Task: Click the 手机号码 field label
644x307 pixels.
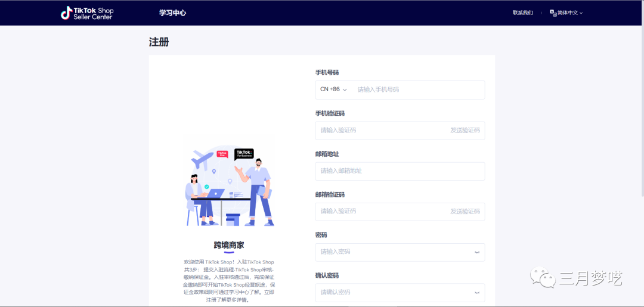Action: 327,73
